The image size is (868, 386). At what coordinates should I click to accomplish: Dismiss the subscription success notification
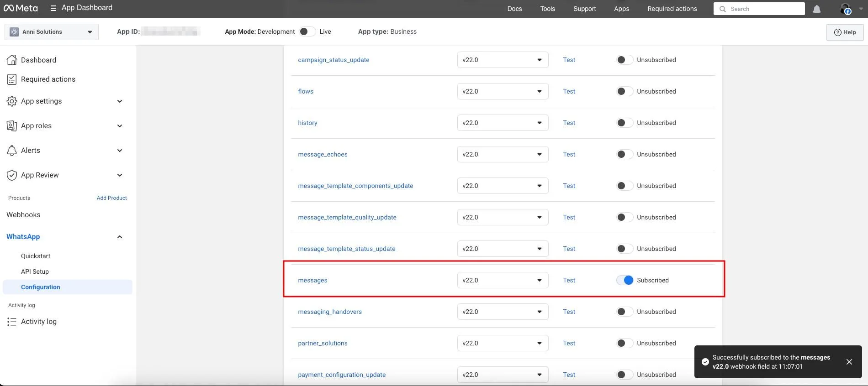click(849, 362)
